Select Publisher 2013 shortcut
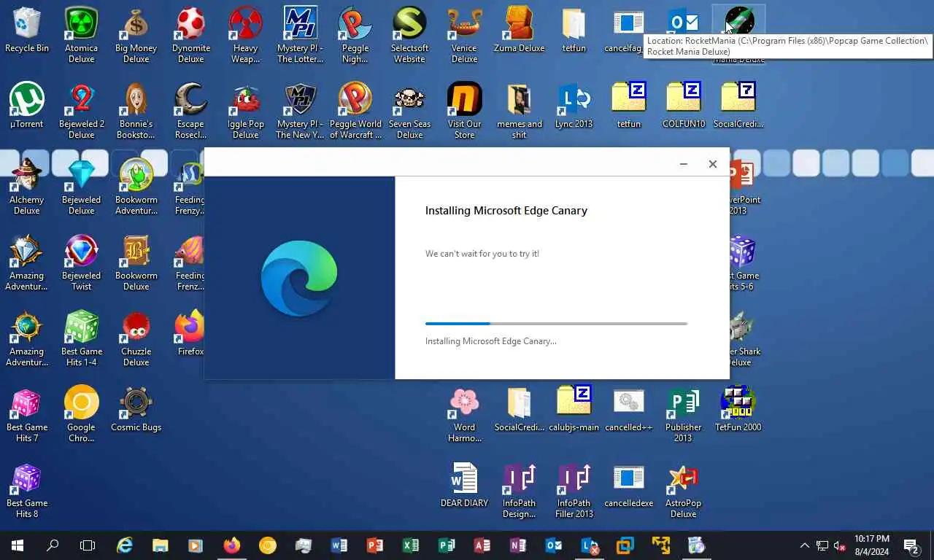Image resolution: width=934 pixels, height=560 pixels. click(x=683, y=414)
